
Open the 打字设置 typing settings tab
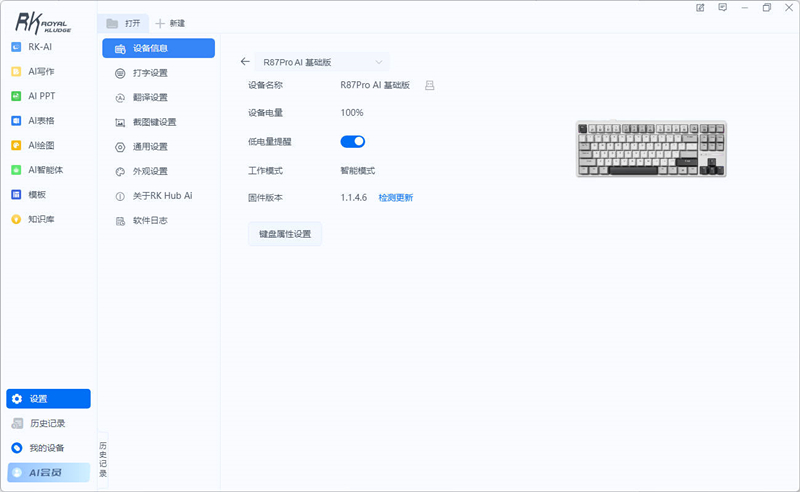pos(150,73)
